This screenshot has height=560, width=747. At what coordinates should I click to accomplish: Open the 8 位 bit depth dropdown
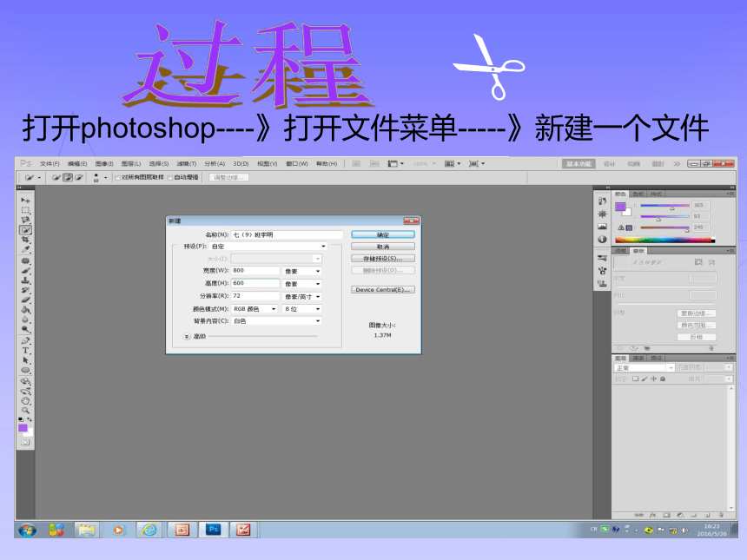(302, 309)
